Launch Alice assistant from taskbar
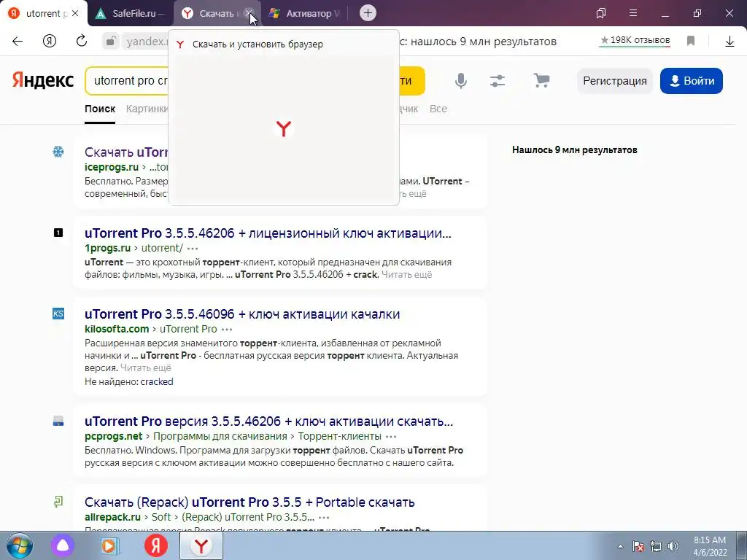The width and height of the screenshot is (747, 560). [63, 545]
